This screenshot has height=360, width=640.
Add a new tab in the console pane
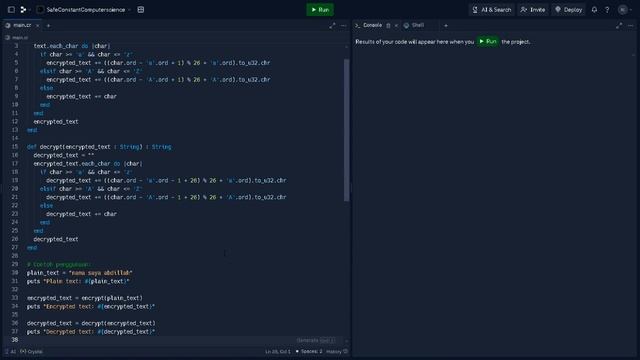point(446,25)
